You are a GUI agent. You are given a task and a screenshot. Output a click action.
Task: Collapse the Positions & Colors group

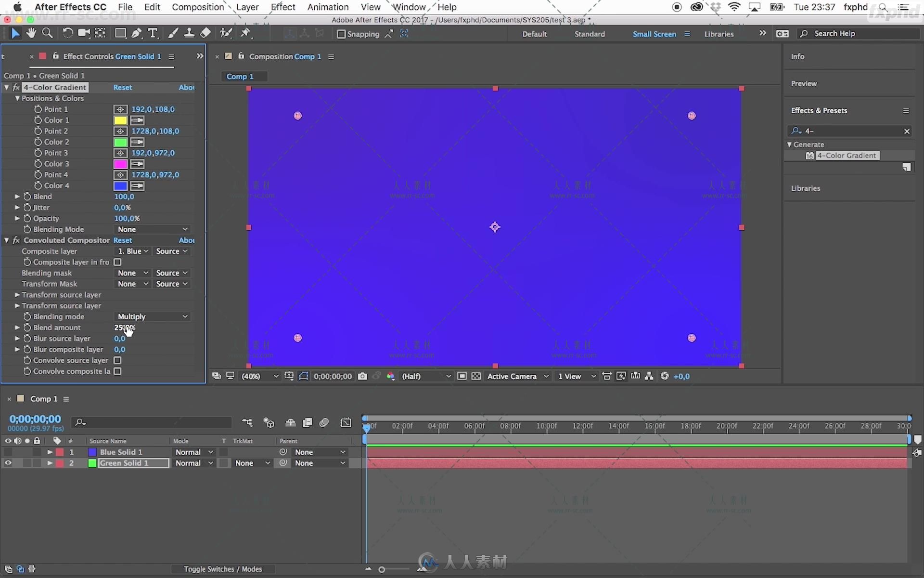pos(17,98)
